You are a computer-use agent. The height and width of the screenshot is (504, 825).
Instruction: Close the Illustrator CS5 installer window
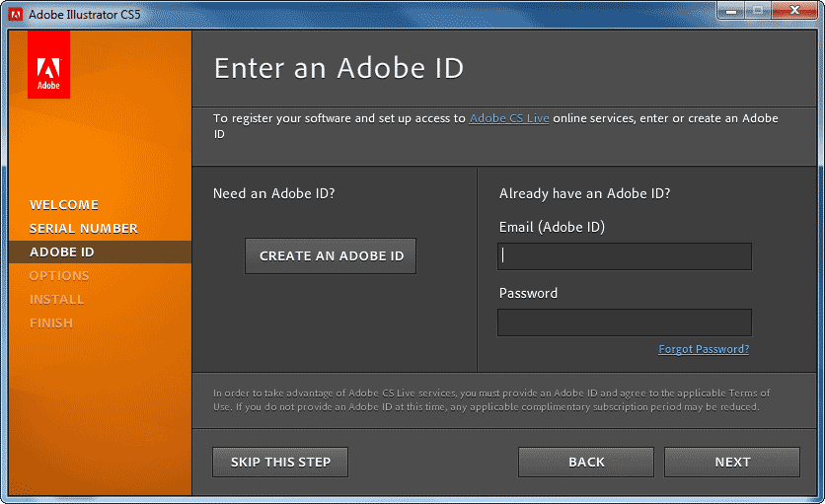pyautogui.click(x=794, y=10)
